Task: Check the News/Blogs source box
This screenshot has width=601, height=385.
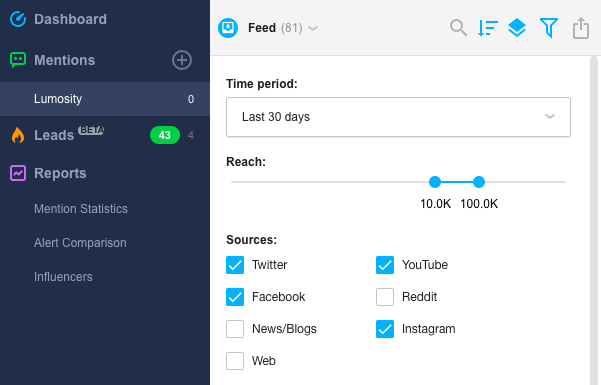Action: coord(235,329)
